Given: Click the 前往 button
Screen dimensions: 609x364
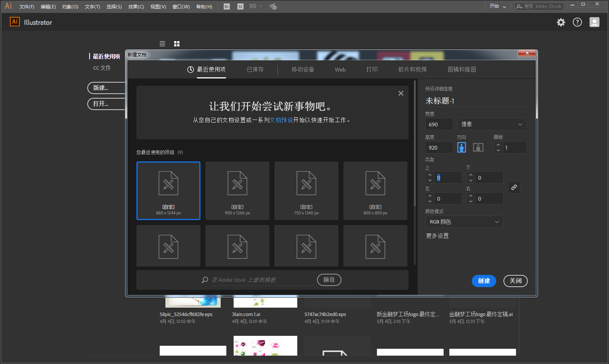Looking at the screenshot, I should pyautogui.click(x=329, y=280).
